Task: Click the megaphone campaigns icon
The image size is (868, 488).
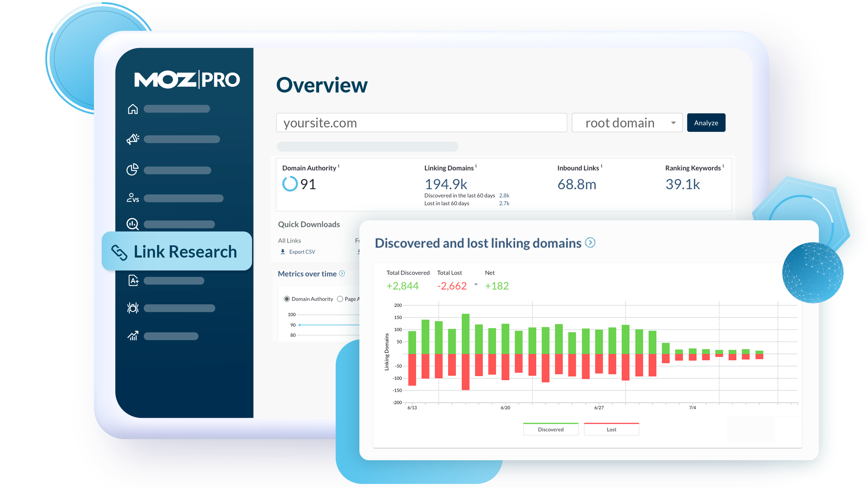Action: (x=133, y=139)
